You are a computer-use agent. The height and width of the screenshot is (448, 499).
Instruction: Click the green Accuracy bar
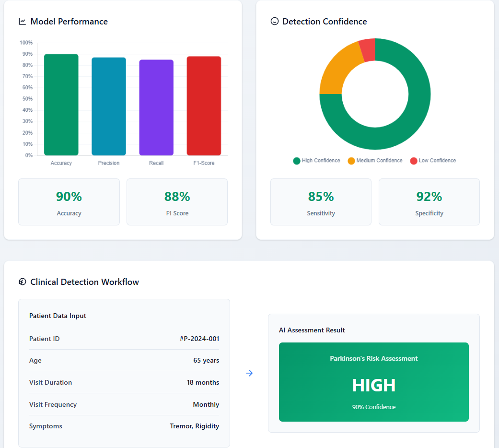[x=61, y=105]
